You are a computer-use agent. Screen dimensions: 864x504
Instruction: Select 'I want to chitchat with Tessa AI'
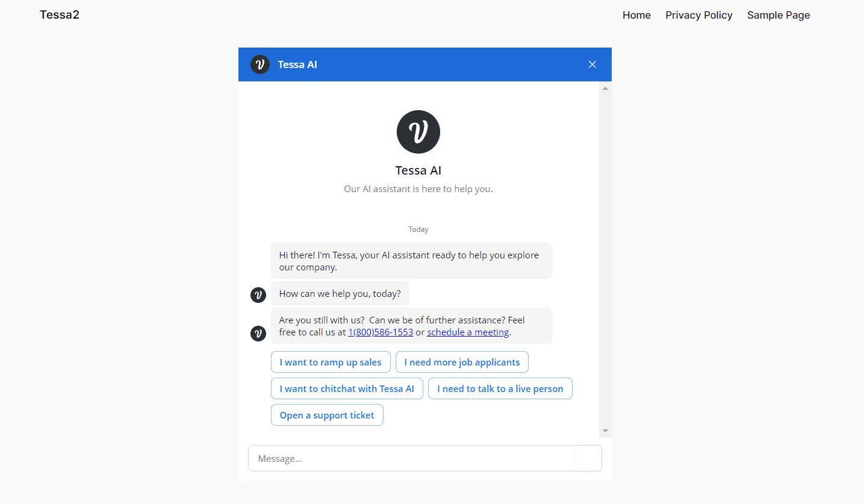coord(347,388)
